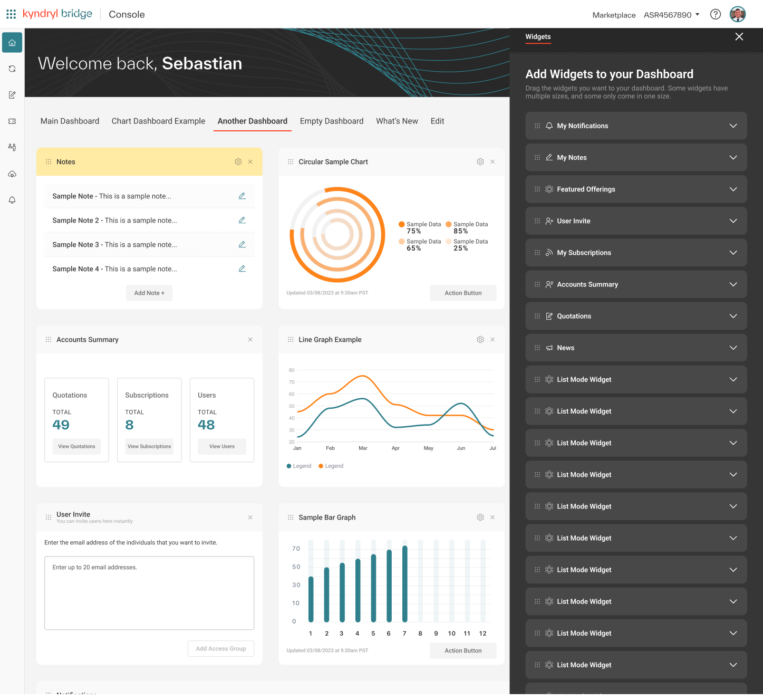Click the Add Access Group button
The height and width of the screenshot is (700, 763).
click(221, 649)
